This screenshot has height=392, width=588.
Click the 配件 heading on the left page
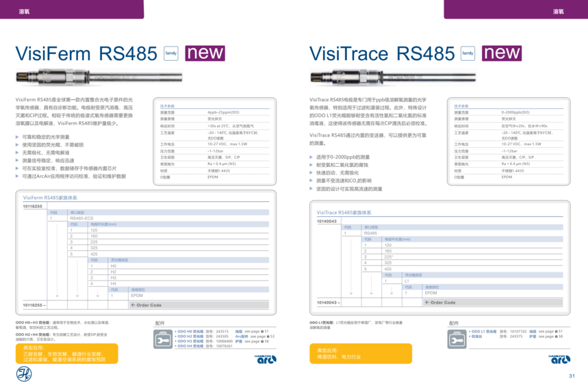159,323
